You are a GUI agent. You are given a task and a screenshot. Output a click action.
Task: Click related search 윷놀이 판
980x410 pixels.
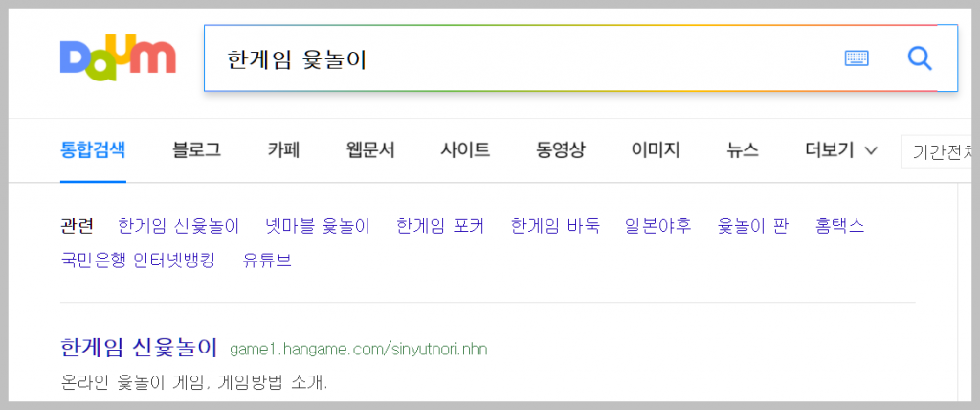tap(753, 226)
